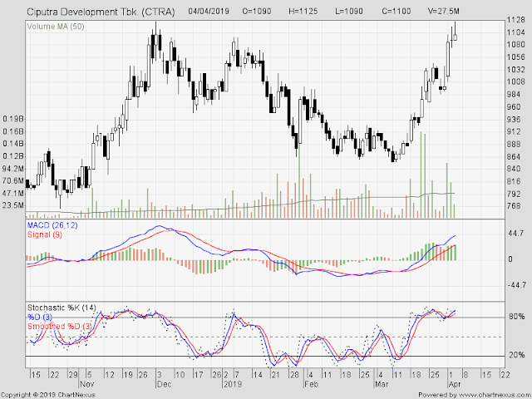Click the Signal (9) legend label
This screenshot has width=532, height=399.
click(45, 234)
